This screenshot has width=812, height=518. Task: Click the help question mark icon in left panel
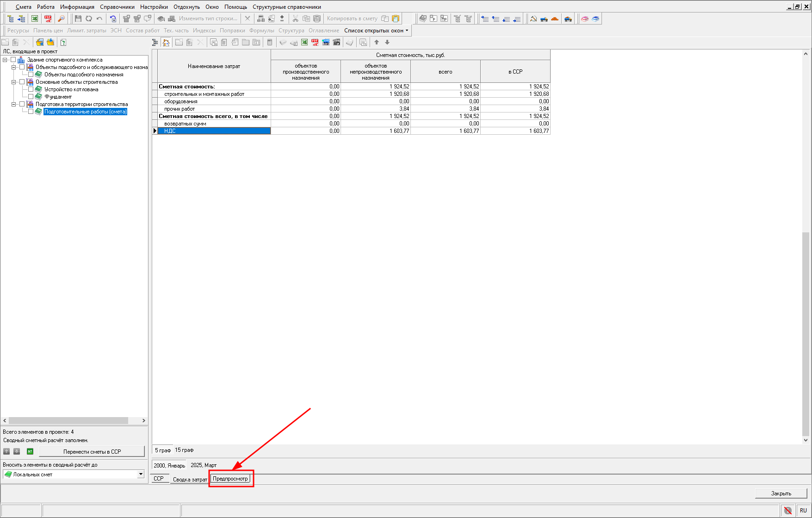(x=63, y=42)
